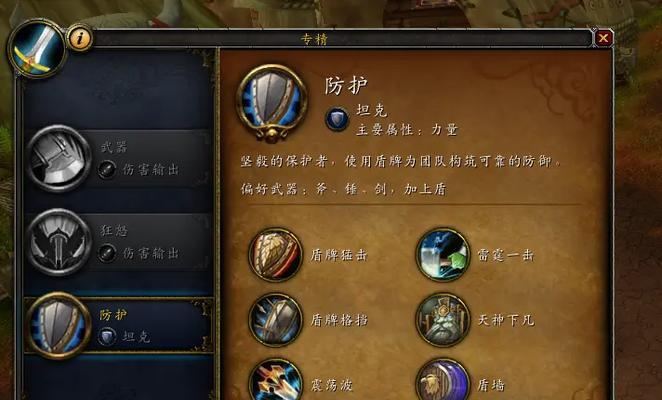Screen dimensions: 662x400
Task: Close the 专精 specialization window
Action: click(x=603, y=38)
